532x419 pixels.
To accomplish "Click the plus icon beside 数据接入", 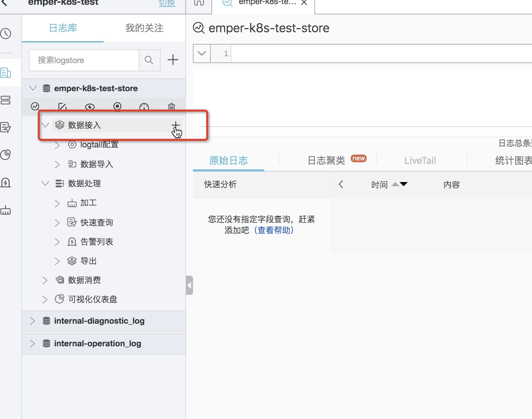I will [x=175, y=125].
